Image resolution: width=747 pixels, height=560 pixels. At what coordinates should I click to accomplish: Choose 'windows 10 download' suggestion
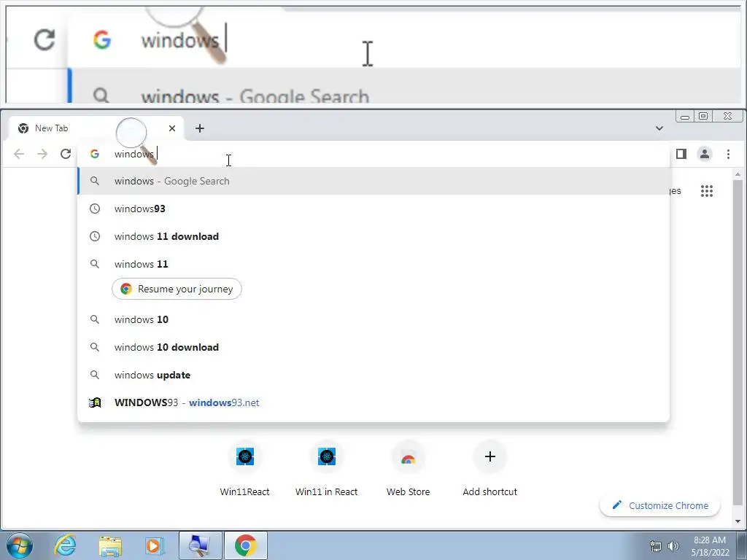click(373, 347)
